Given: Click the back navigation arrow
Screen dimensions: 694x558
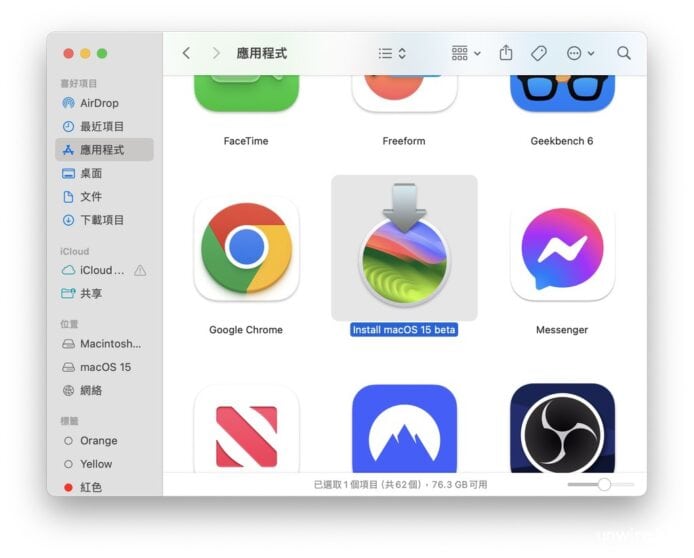Looking at the screenshot, I should pyautogui.click(x=186, y=53).
